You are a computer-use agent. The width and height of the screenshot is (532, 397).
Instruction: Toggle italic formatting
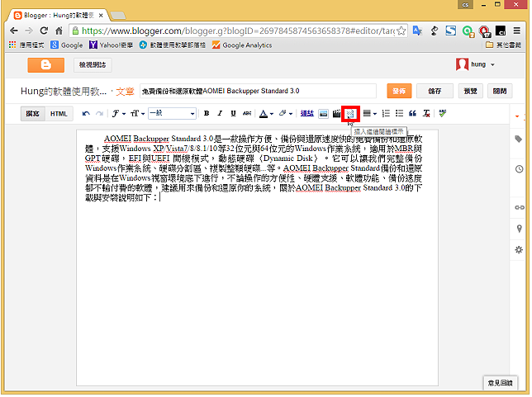[220, 114]
